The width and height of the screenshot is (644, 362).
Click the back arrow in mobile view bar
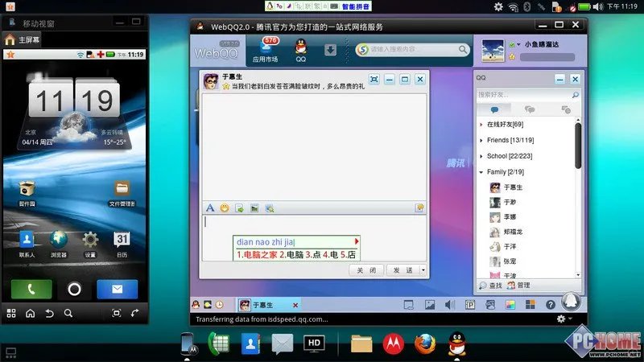click(49, 314)
